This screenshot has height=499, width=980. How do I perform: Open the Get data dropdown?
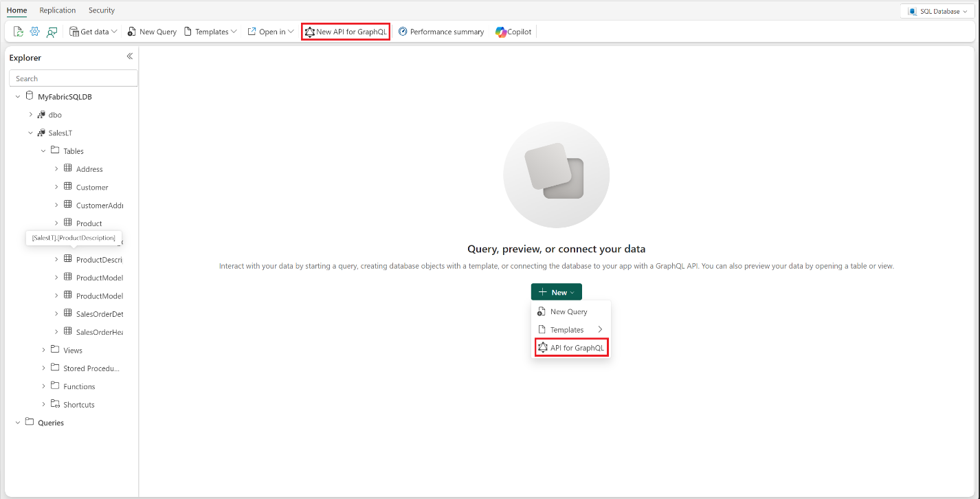pos(93,32)
